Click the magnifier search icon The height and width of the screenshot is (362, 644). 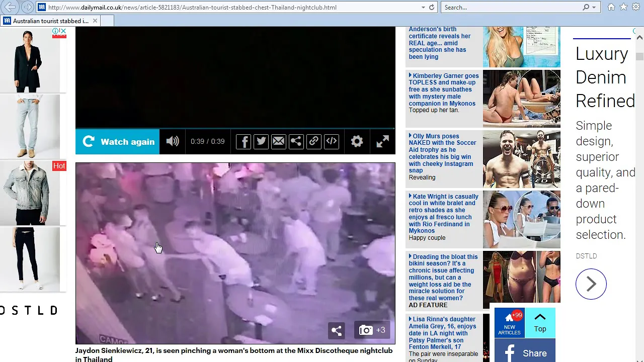586,7
